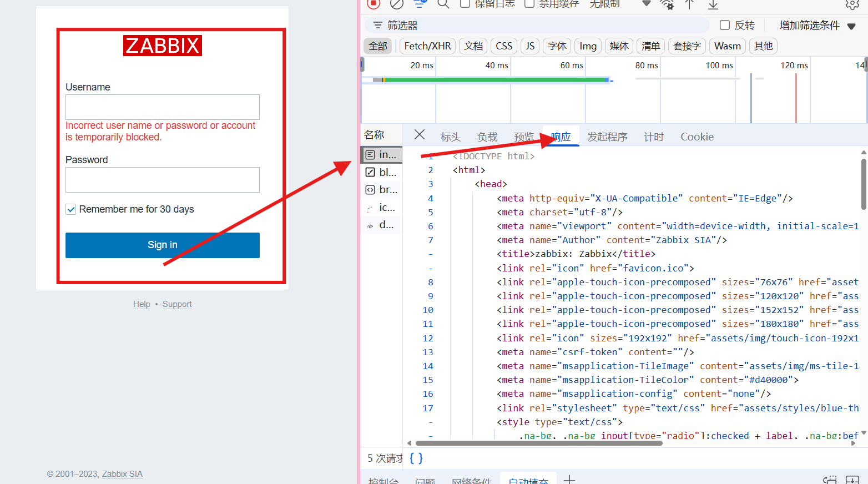Switch to 发起程序 initiator tab

pos(607,137)
